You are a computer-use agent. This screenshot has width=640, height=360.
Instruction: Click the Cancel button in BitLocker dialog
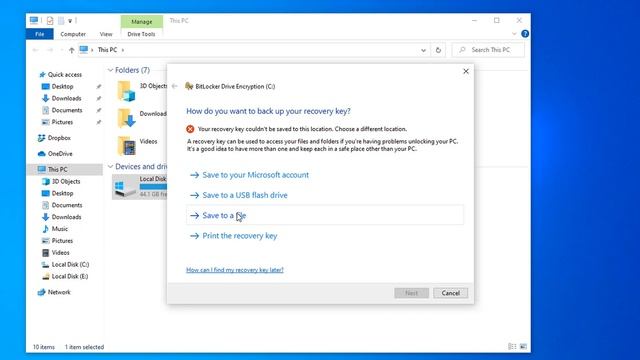[450, 293]
